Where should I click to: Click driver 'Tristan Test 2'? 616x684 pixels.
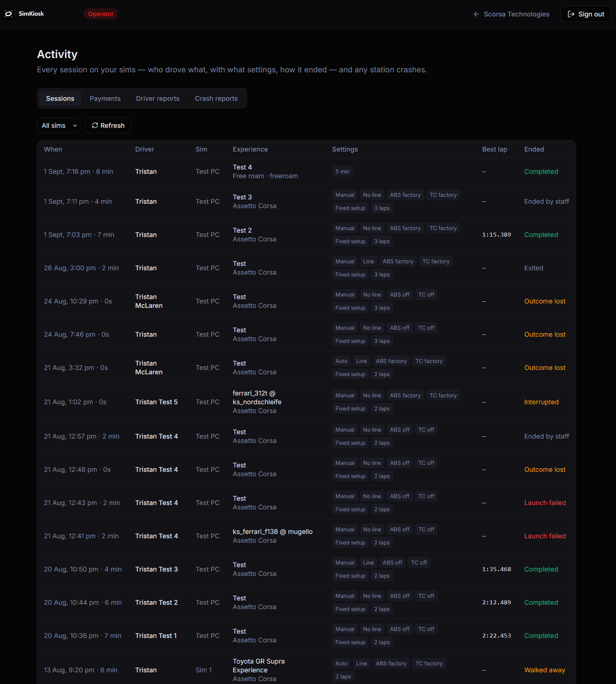(156, 603)
